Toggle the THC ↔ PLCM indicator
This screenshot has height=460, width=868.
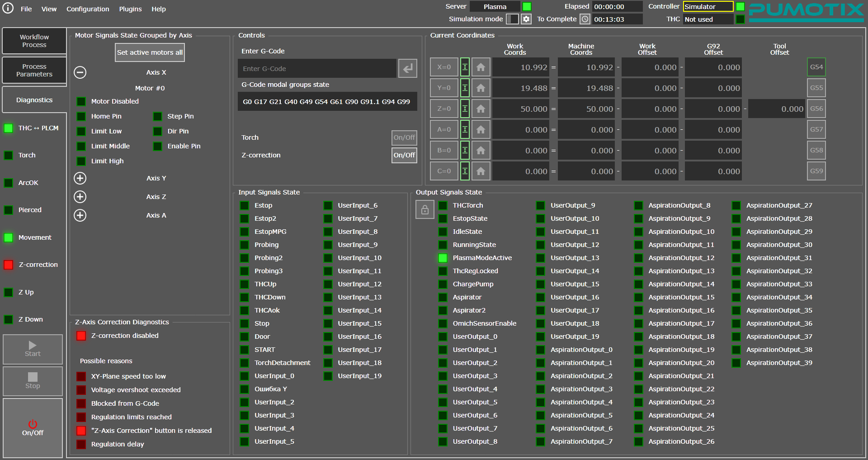tap(9, 128)
